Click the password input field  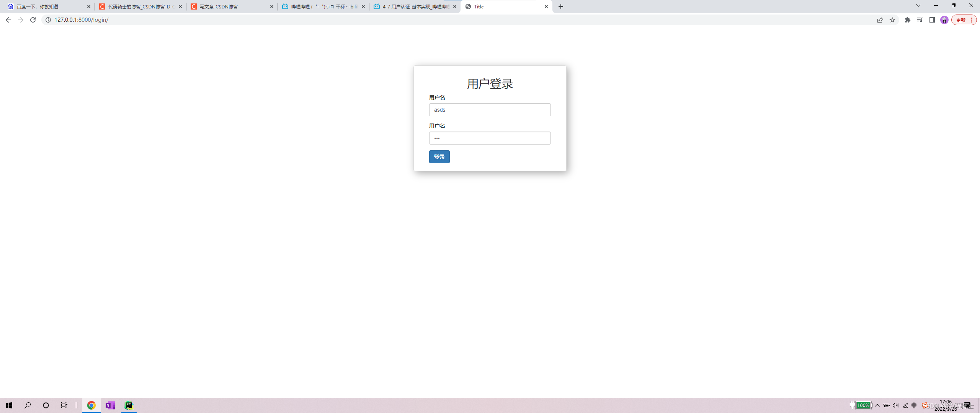pos(490,138)
